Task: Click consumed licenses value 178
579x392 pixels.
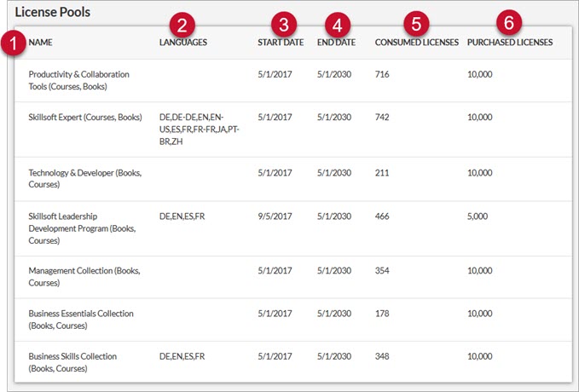Action: [x=382, y=314]
